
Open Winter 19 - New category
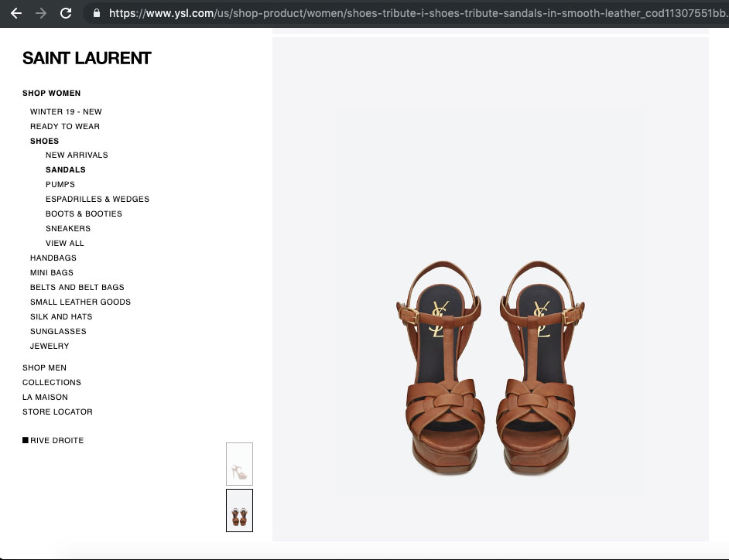click(x=66, y=112)
